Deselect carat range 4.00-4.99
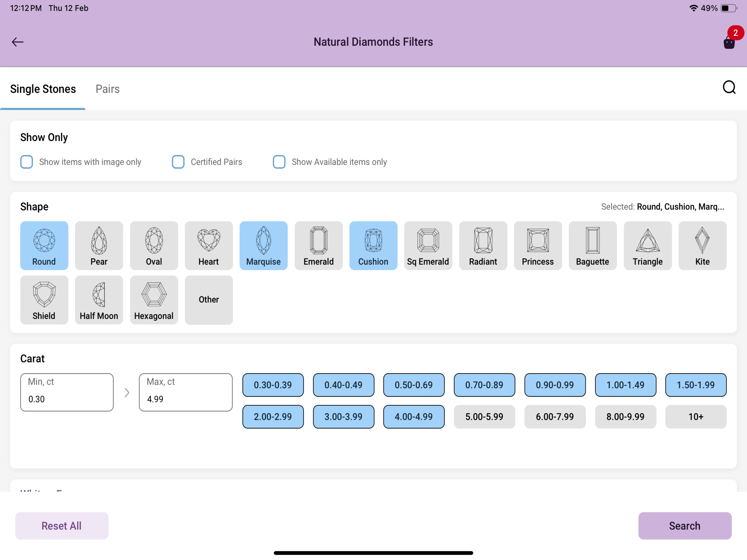This screenshot has height=560, width=747. [x=414, y=416]
